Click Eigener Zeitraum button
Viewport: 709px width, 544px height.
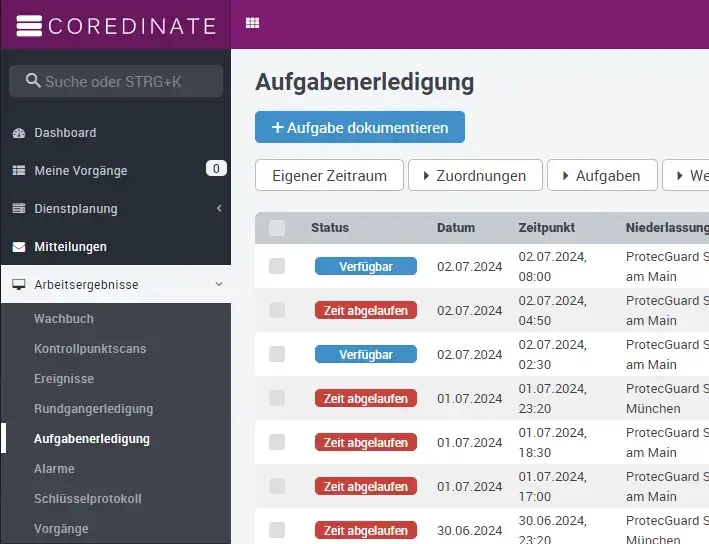pos(329,175)
